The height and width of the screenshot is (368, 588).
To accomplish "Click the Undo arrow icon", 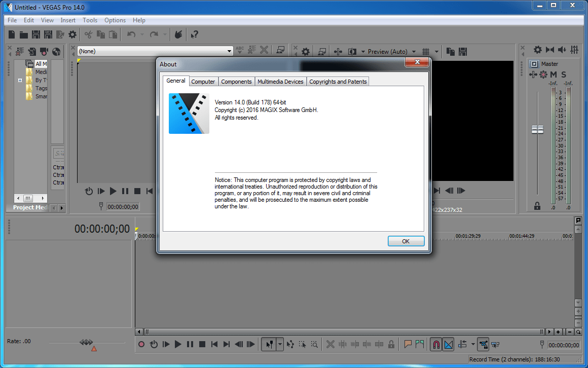I will pyautogui.click(x=131, y=34).
